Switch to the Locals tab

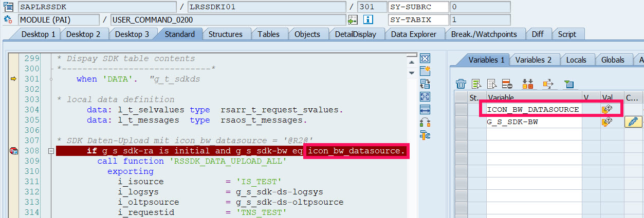point(576,60)
